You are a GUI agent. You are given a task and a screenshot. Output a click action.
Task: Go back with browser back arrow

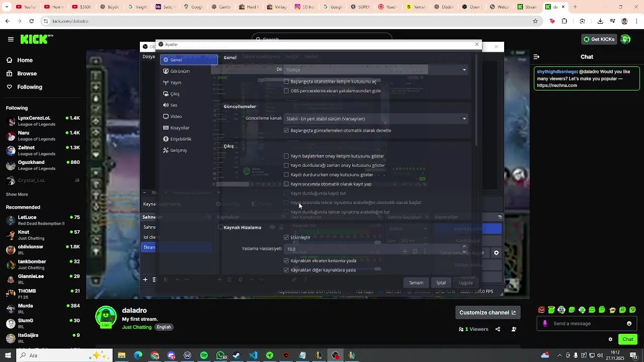click(7, 21)
